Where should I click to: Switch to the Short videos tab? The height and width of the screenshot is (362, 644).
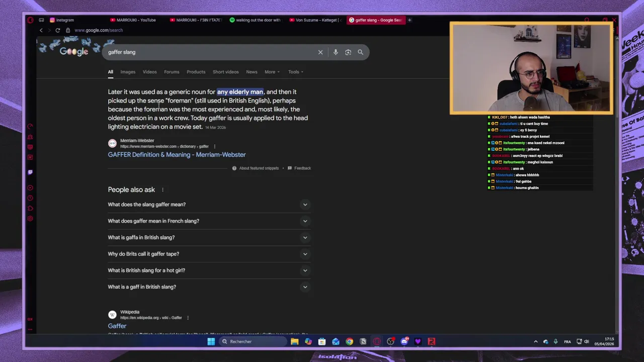point(225,72)
